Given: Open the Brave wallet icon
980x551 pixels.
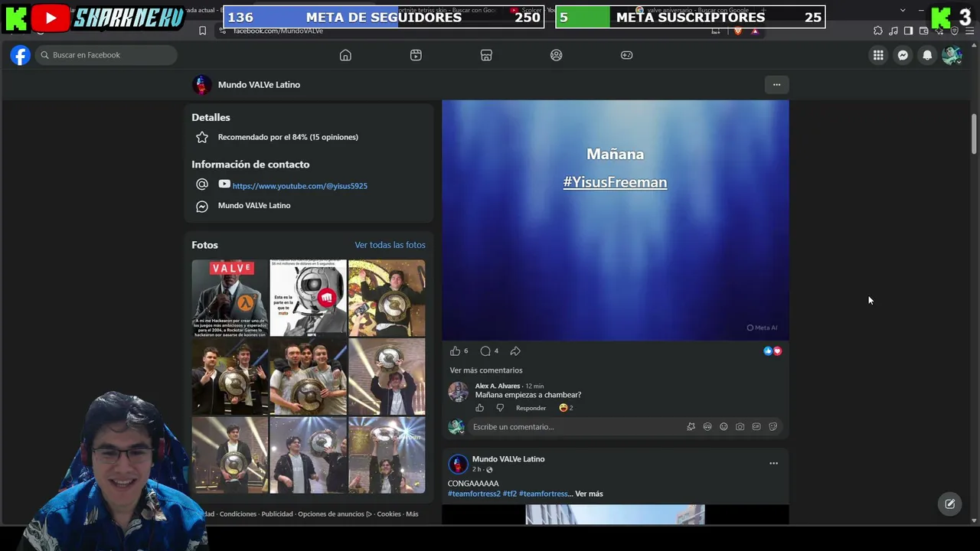Looking at the screenshot, I should (x=923, y=31).
